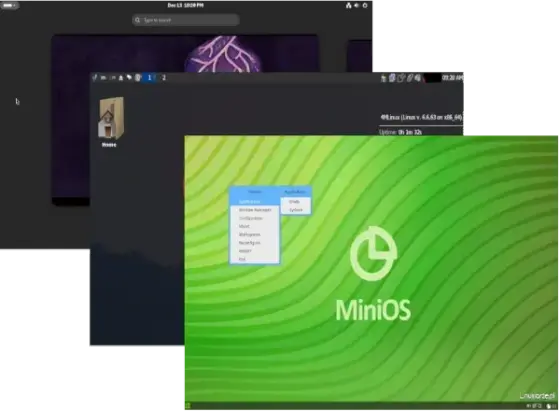The height and width of the screenshot is (411, 560).
Task: Open the GNOME clock showing Dec 13
Action: point(186,5)
